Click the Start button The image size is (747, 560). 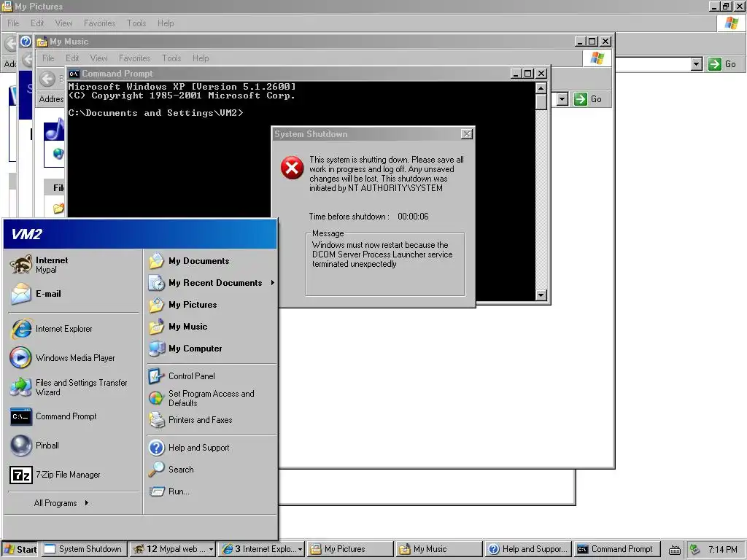click(20, 549)
